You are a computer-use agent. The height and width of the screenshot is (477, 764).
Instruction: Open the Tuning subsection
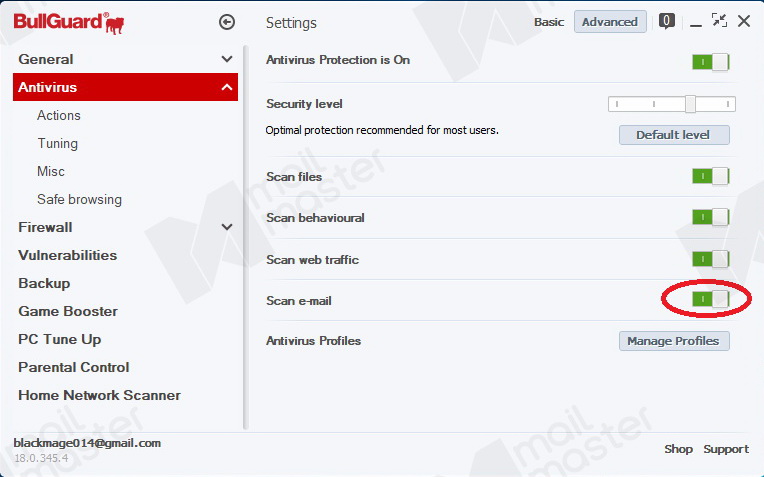57,144
